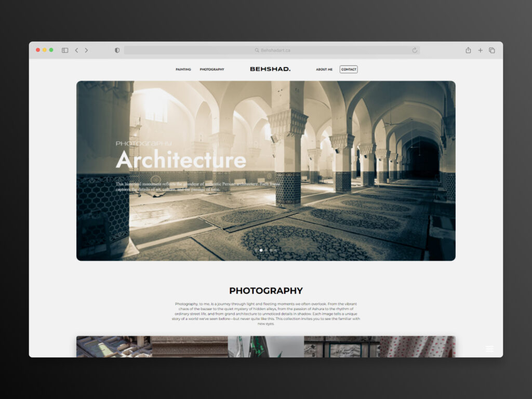Click the BEHSHAD. logo
532x399 pixels.
click(270, 69)
